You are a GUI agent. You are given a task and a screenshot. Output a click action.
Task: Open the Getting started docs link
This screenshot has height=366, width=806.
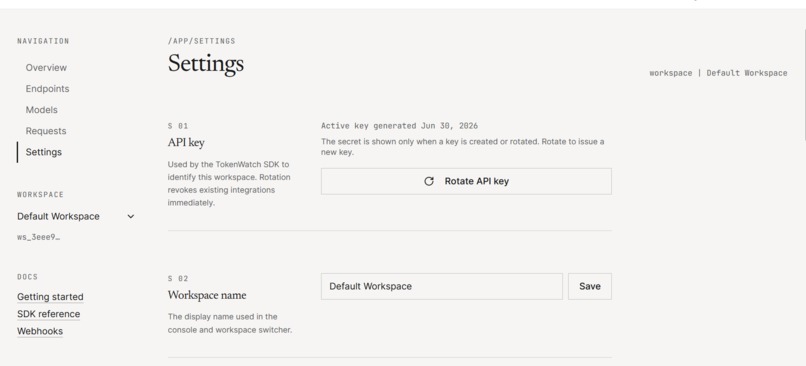(50, 297)
